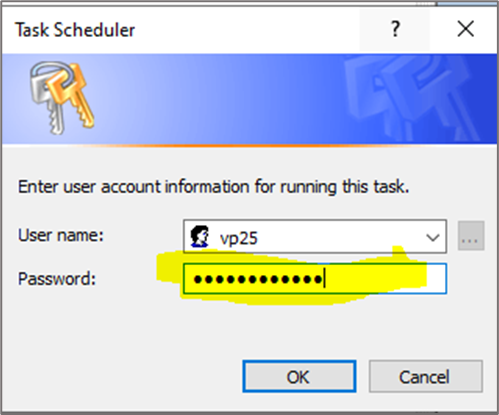Click the "User name:" label

point(61,236)
